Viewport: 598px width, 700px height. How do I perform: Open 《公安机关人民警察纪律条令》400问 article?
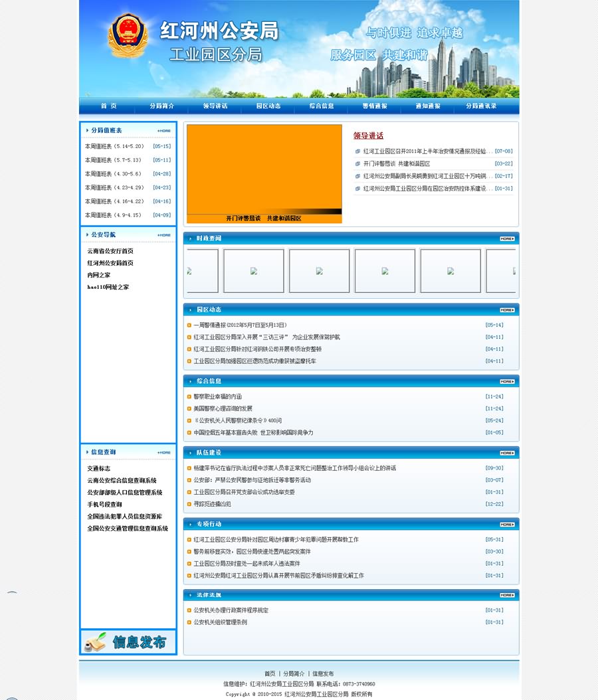point(238,420)
